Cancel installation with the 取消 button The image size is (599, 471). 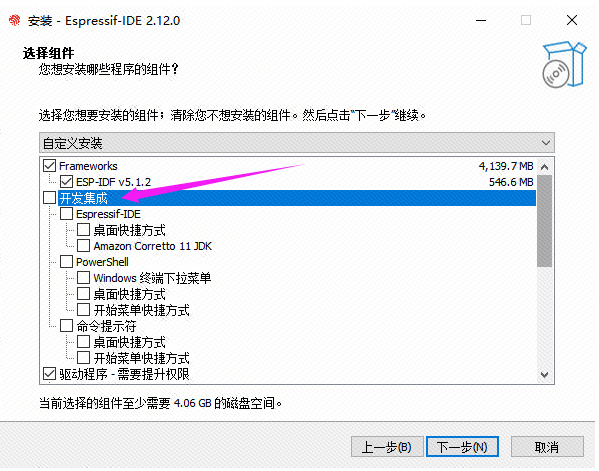coord(547,447)
